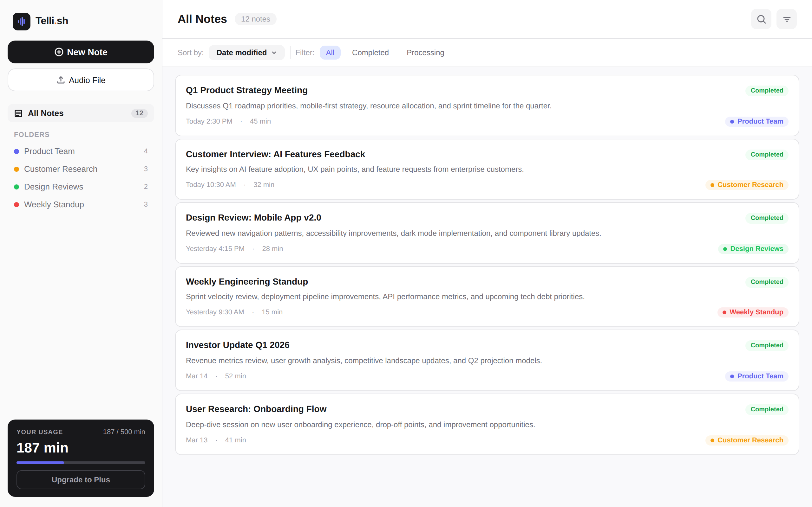
Task: Open the Q1 Product Strategy Meeting note
Action: [x=247, y=90]
